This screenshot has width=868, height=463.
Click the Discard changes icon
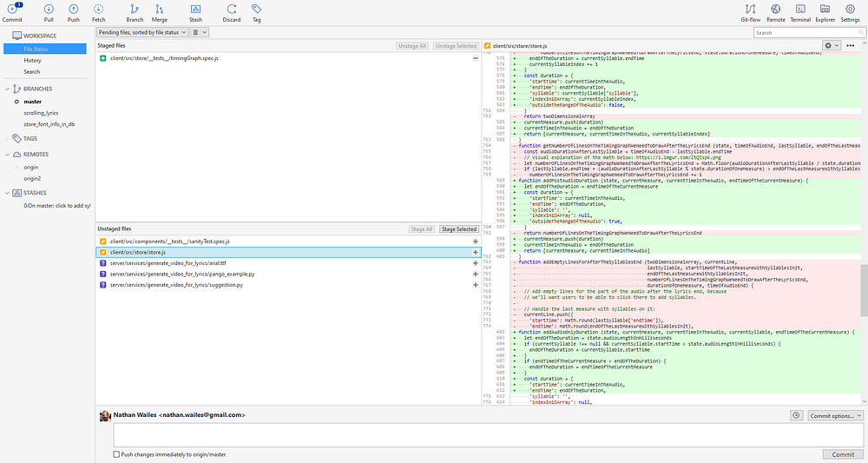click(x=232, y=10)
